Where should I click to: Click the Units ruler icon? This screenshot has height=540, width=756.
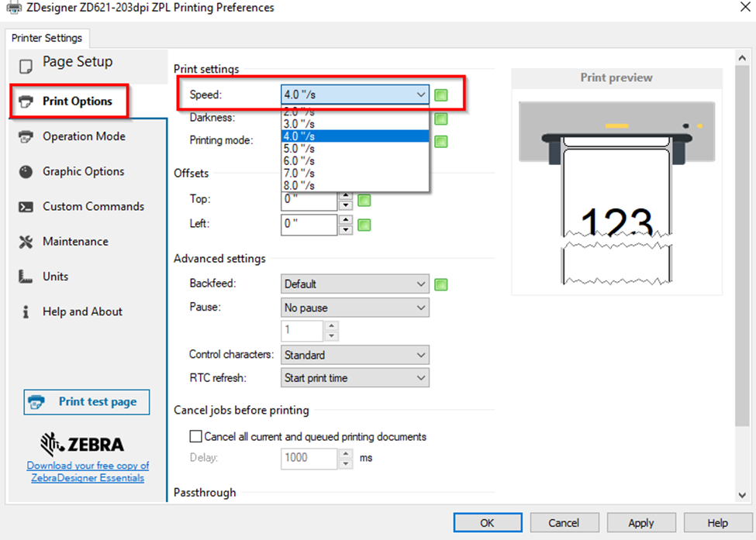tap(25, 277)
